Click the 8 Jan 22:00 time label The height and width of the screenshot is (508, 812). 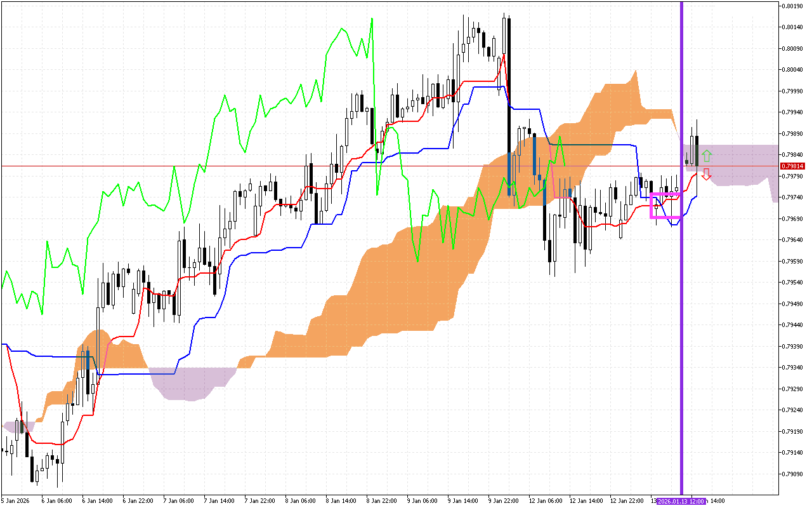click(381, 501)
